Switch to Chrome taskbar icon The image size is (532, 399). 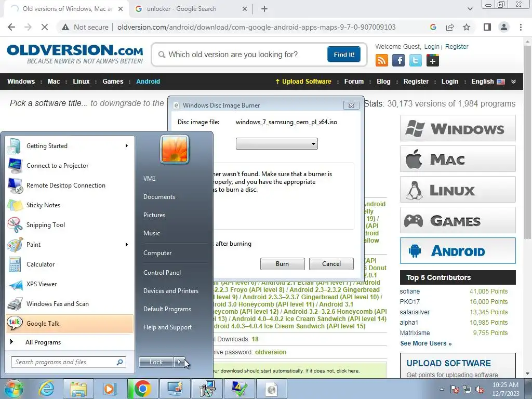142,389
